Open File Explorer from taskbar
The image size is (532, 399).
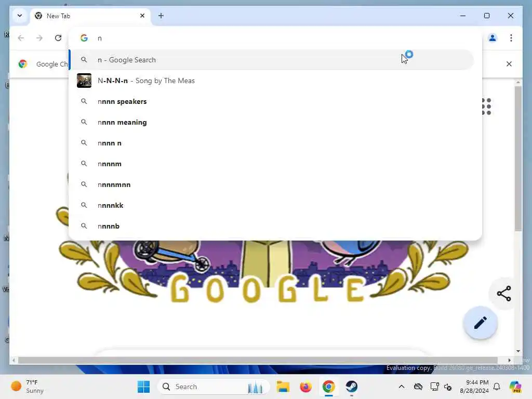point(283,387)
